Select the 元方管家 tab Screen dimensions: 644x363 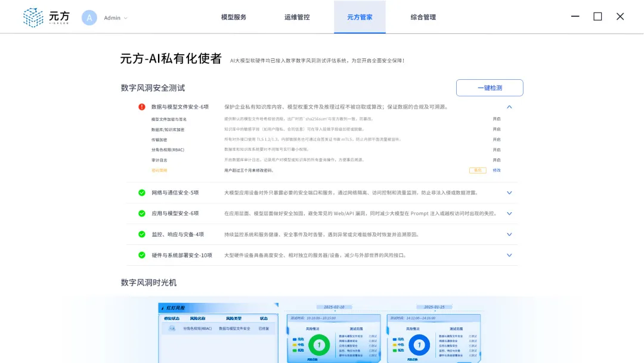360,17
